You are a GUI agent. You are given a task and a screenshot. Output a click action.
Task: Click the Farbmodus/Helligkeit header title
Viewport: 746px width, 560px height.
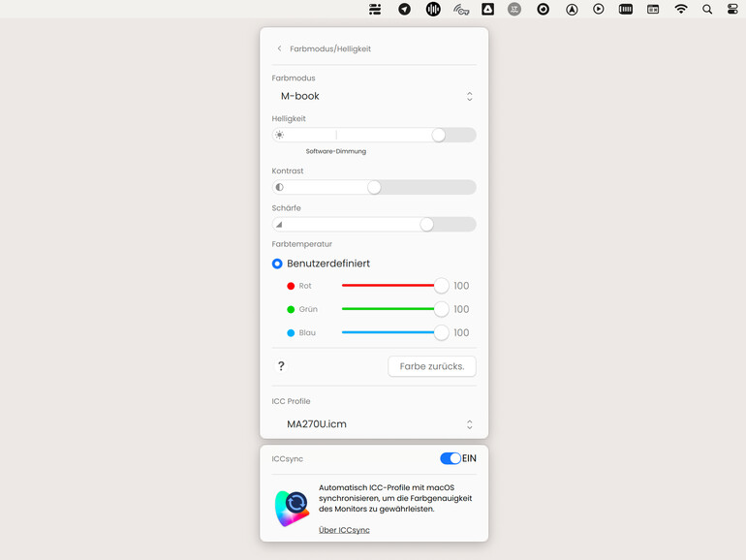[x=330, y=48]
